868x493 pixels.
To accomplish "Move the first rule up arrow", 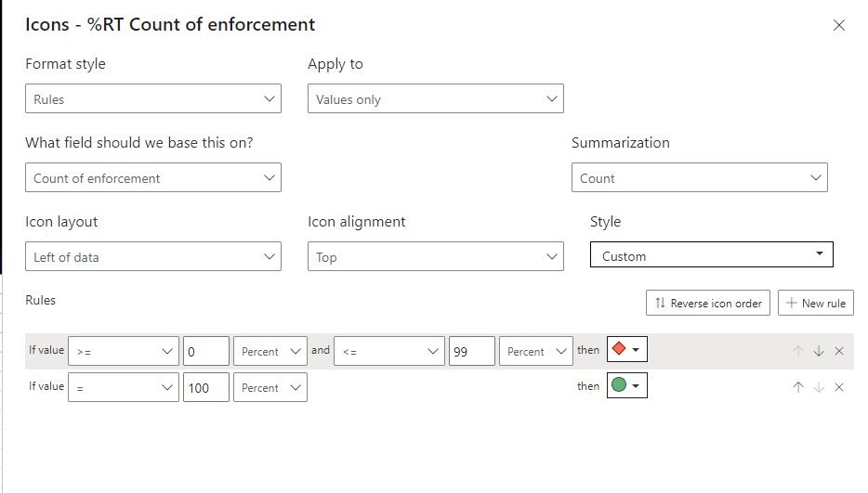I will click(797, 351).
